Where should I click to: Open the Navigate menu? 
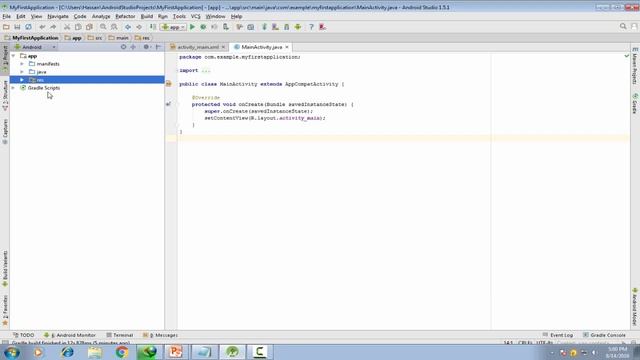[x=58, y=16]
